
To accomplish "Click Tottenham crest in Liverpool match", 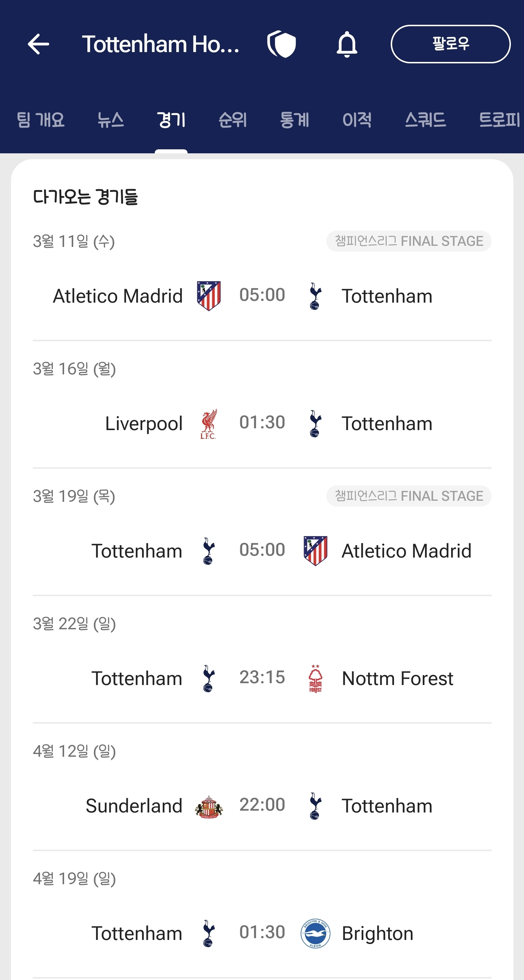I will (x=315, y=424).
